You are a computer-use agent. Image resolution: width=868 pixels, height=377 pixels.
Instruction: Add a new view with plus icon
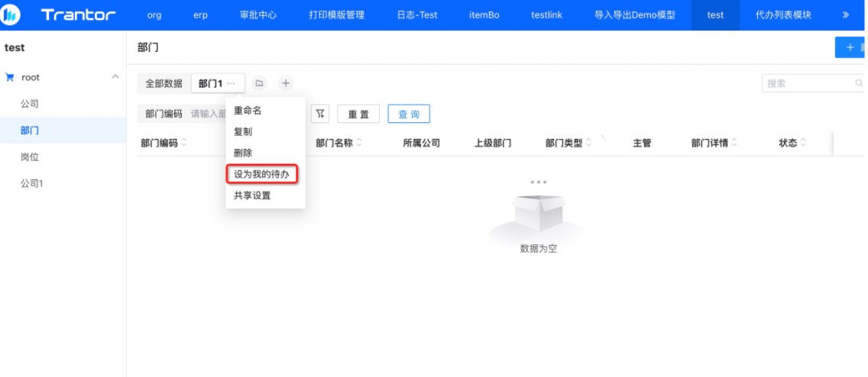286,83
